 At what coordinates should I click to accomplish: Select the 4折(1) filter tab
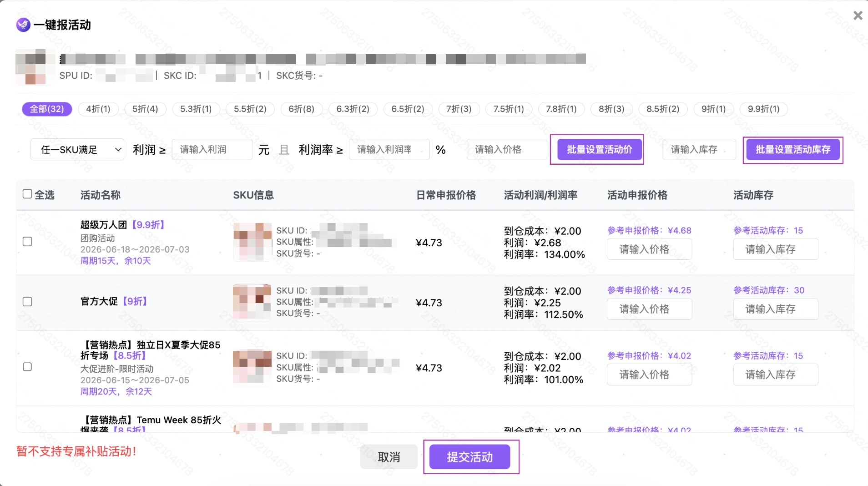click(x=98, y=109)
